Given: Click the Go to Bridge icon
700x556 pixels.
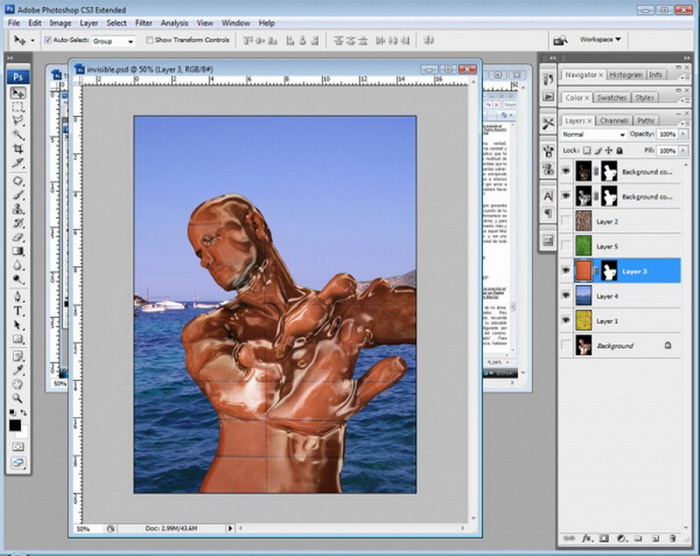Looking at the screenshot, I should point(560,40).
